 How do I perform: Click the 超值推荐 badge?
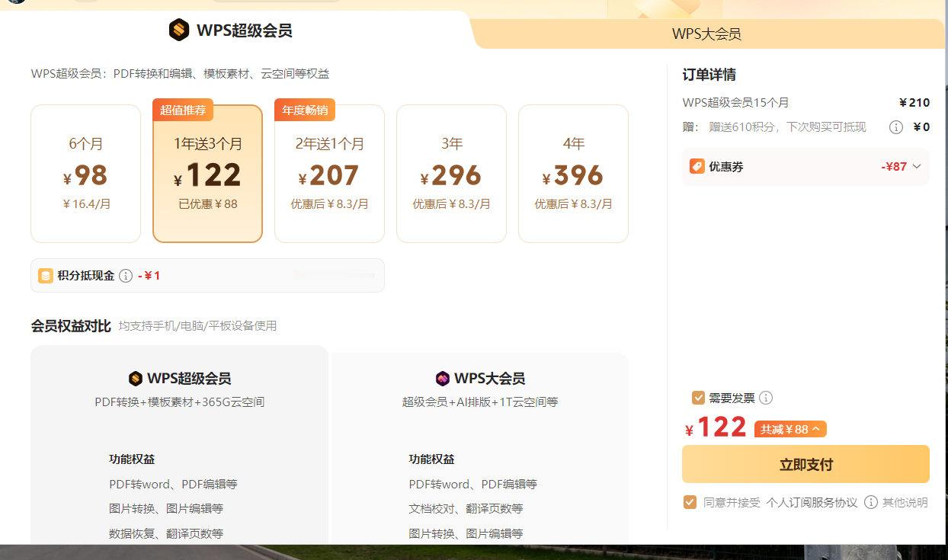[183, 110]
